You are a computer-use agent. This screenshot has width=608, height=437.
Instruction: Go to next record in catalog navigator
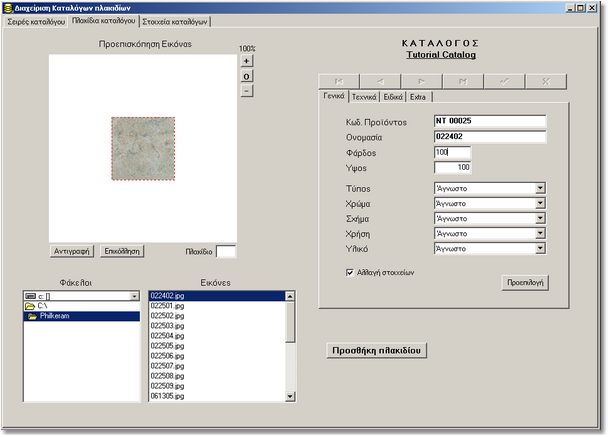(x=421, y=81)
